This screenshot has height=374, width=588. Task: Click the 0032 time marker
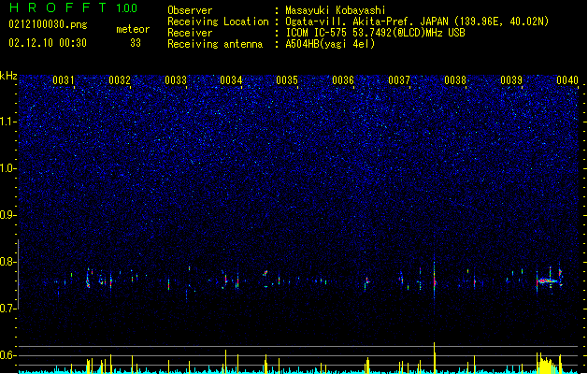(120, 80)
